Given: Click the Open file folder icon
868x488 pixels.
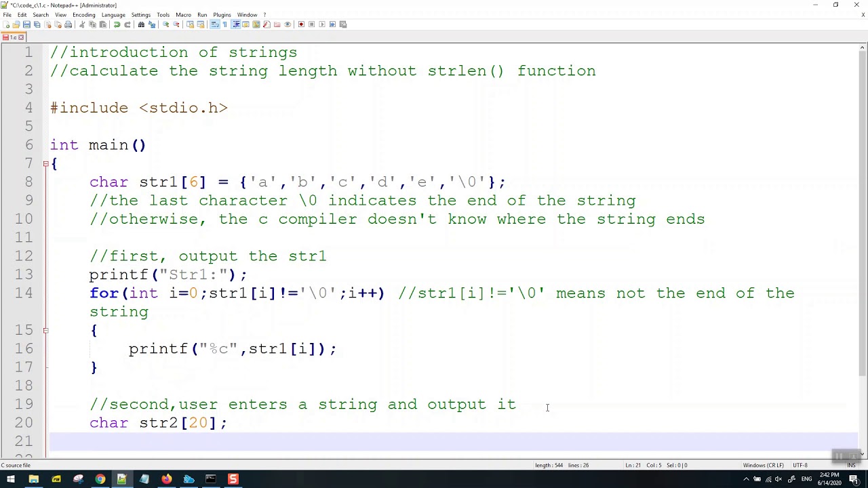Looking at the screenshot, I should pyautogui.click(x=16, y=24).
